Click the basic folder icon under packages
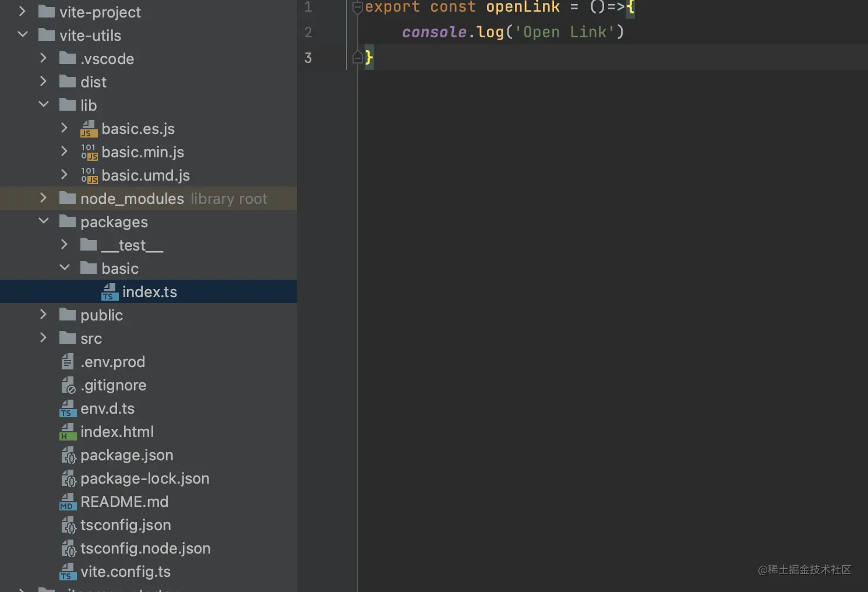 click(x=89, y=268)
